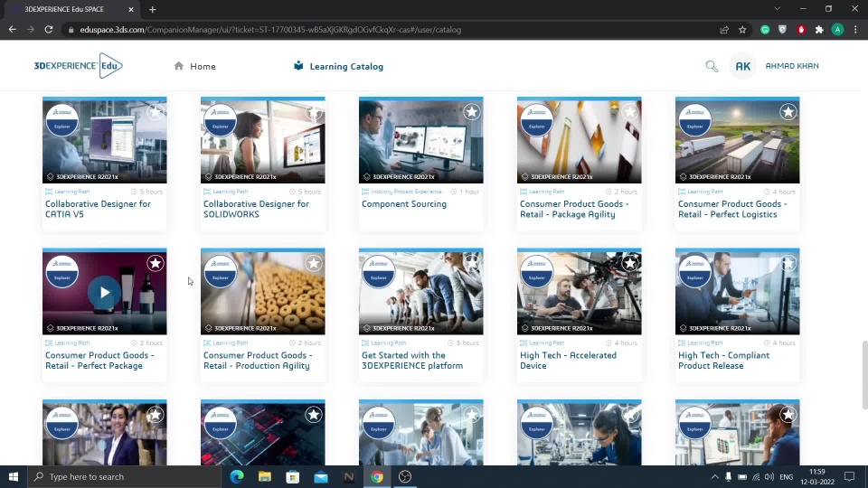Open the volume control in tray
Viewport: 868px width, 488px height.
click(769, 476)
